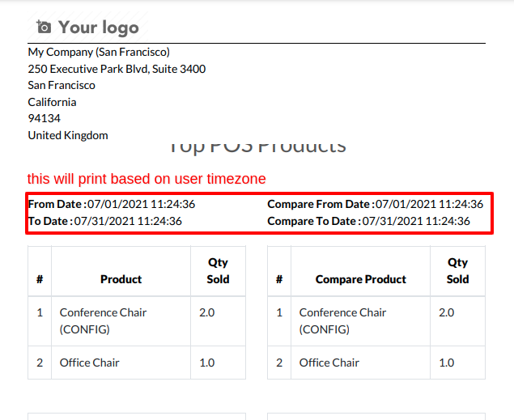Click the Compare From Date value
This screenshot has height=420, width=514.
click(429, 204)
